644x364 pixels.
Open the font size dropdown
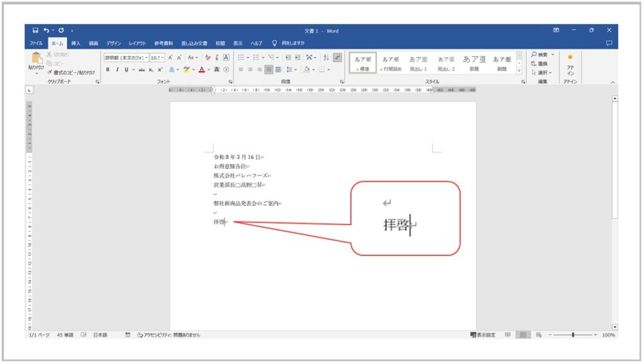160,58
